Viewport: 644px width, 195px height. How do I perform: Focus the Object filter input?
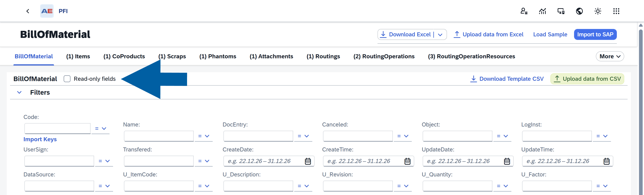tap(457, 136)
